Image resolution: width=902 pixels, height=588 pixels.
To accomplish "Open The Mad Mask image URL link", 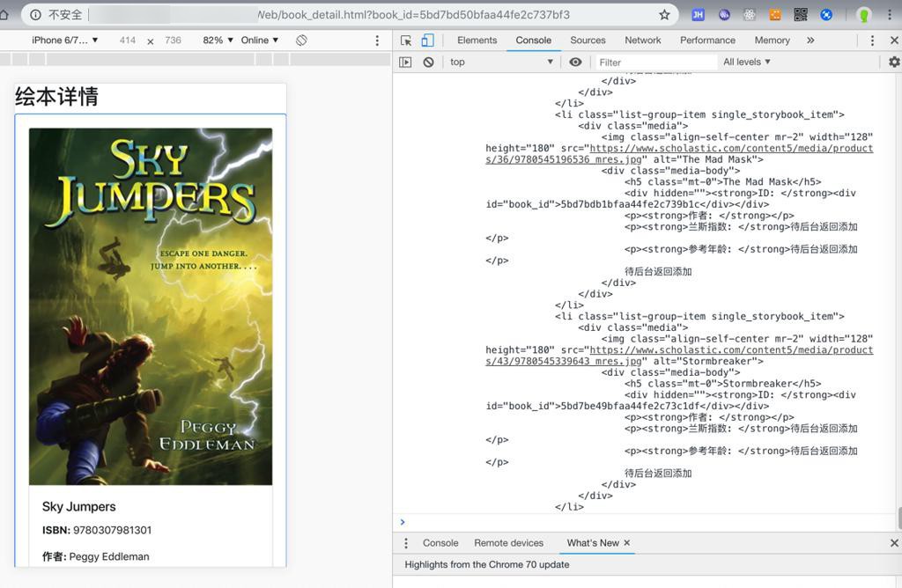I will [679, 154].
